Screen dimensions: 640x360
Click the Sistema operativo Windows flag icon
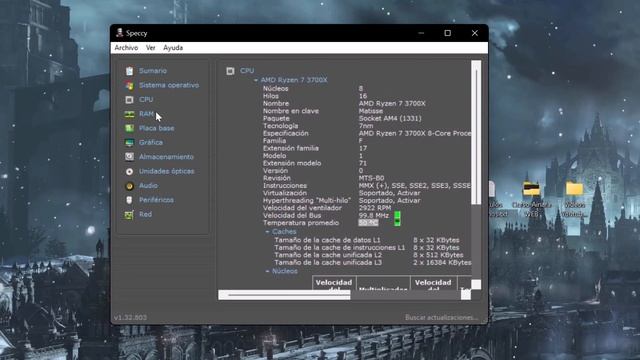(129, 85)
